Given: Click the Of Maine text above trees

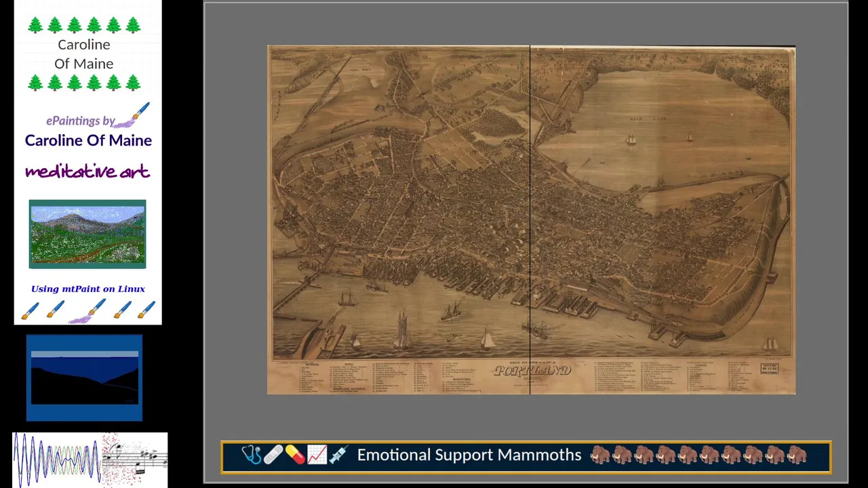Looking at the screenshot, I should pyautogui.click(x=84, y=64).
